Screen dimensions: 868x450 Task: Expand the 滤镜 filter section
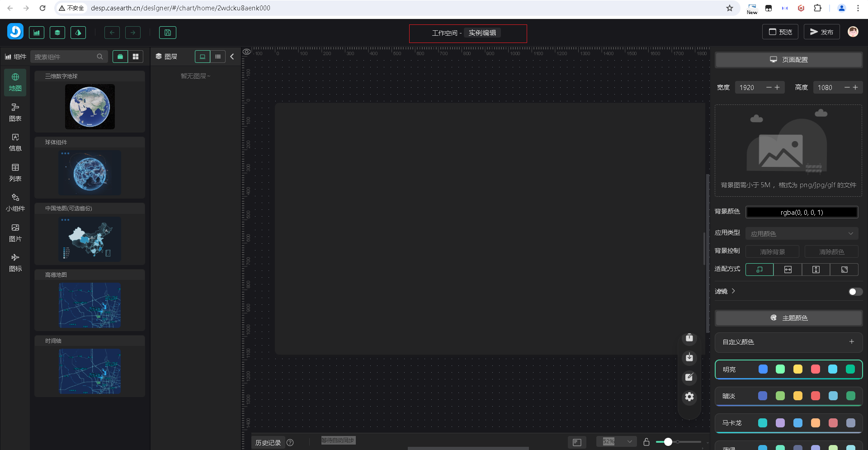(x=733, y=291)
